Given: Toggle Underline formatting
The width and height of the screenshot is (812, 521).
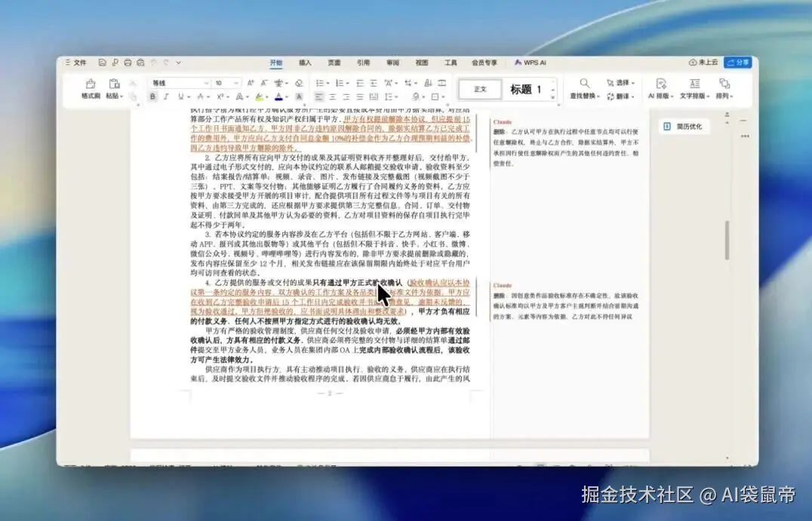Looking at the screenshot, I should click(180, 97).
